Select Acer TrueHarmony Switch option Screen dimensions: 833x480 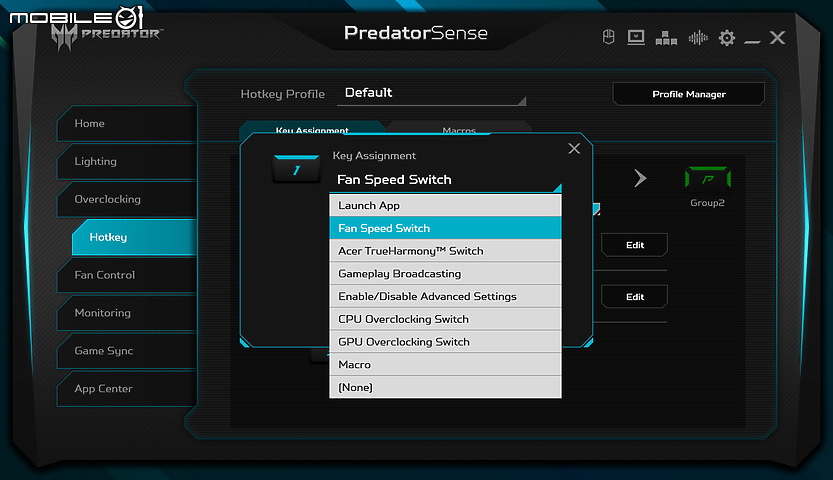point(445,251)
